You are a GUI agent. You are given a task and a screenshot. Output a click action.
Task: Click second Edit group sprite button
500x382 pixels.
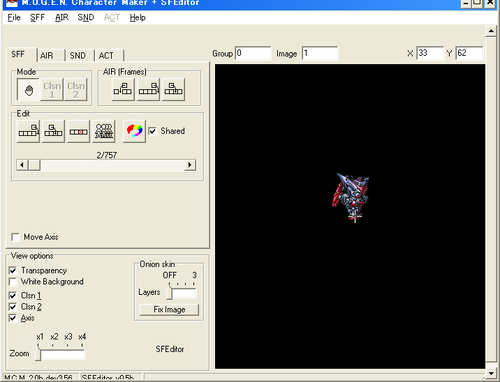[53, 131]
